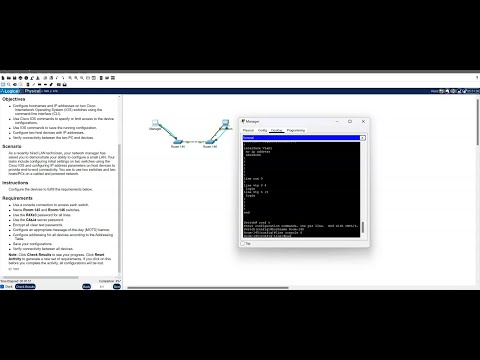Click the terminal vertical scrollbar thumb

coord(363,227)
